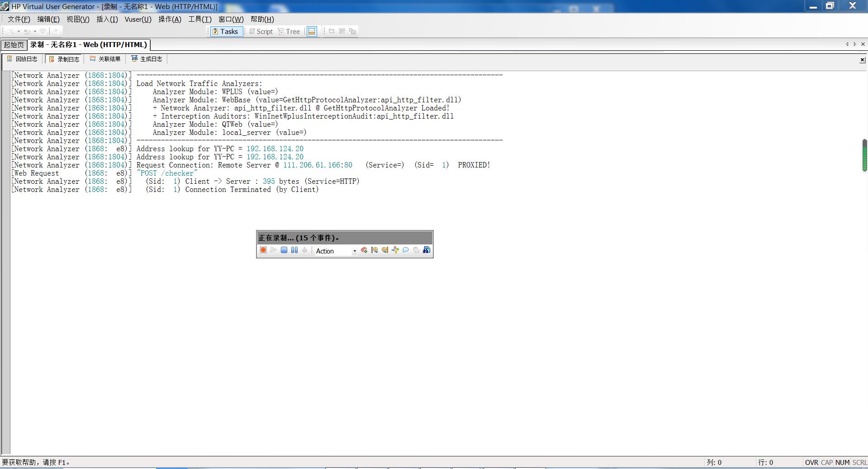Open the 回放日志 log tab

click(x=23, y=59)
